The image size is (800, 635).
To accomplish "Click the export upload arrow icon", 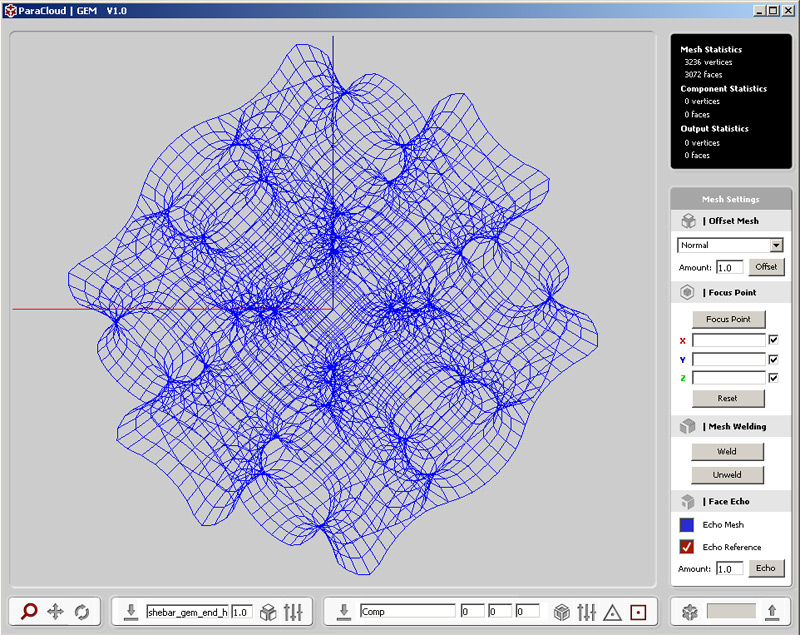I will point(771,612).
